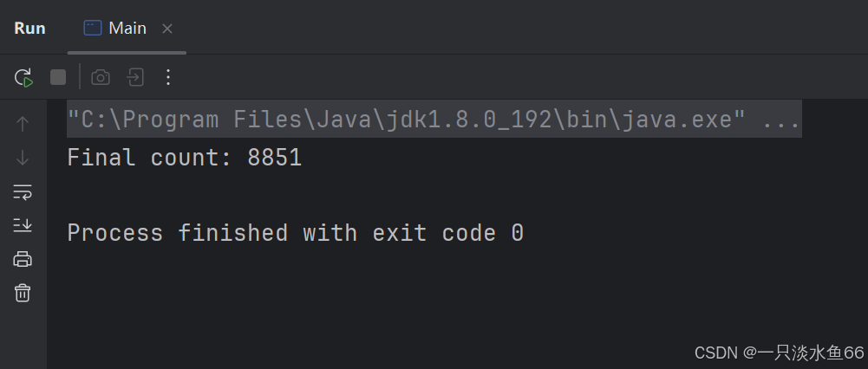Toggle soft-wrap for console output
Screen dimensions: 868x369
click(23, 192)
